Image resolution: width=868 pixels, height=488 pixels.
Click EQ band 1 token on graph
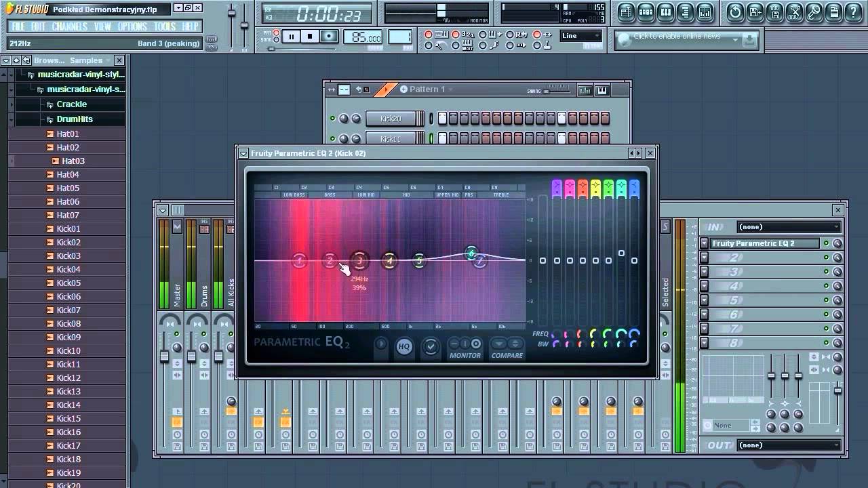299,260
